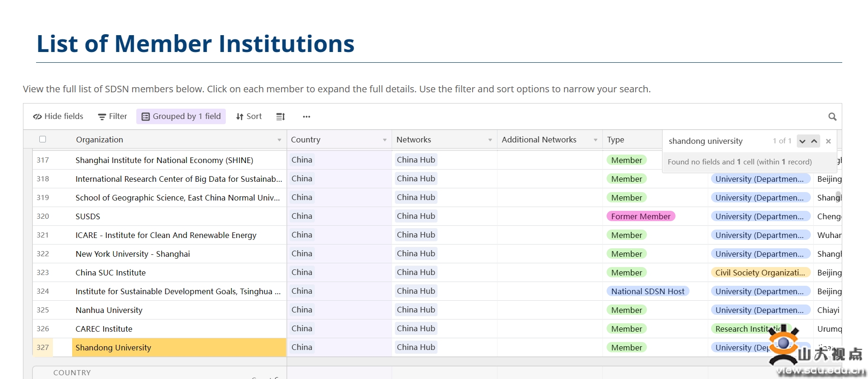Click the COUNTRY summary label at bottom
Image resolution: width=868 pixels, height=379 pixels.
(x=72, y=373)
